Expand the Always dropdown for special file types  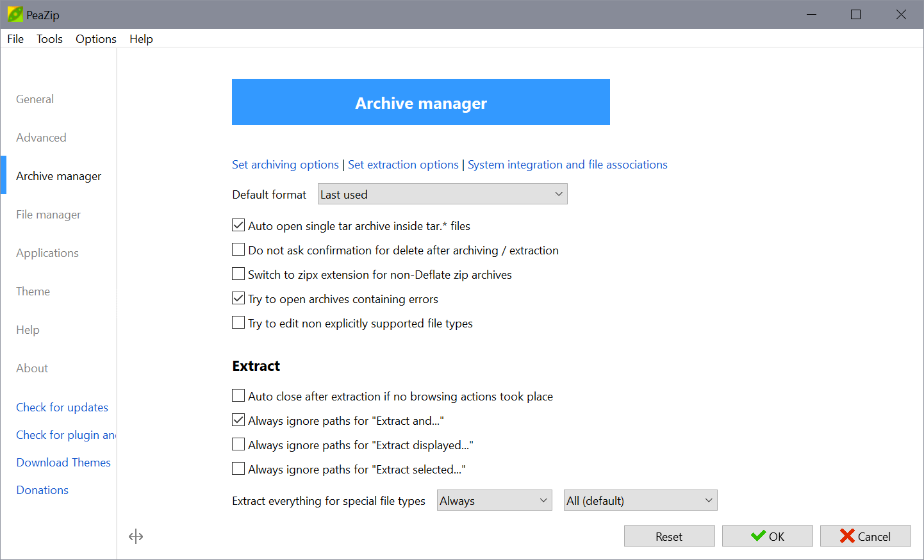(x=494, y=500)
